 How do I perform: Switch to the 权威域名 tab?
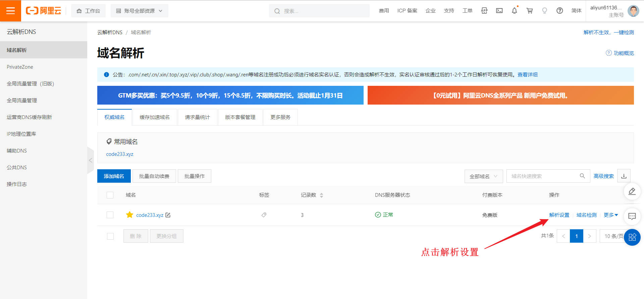coord(114,117)
